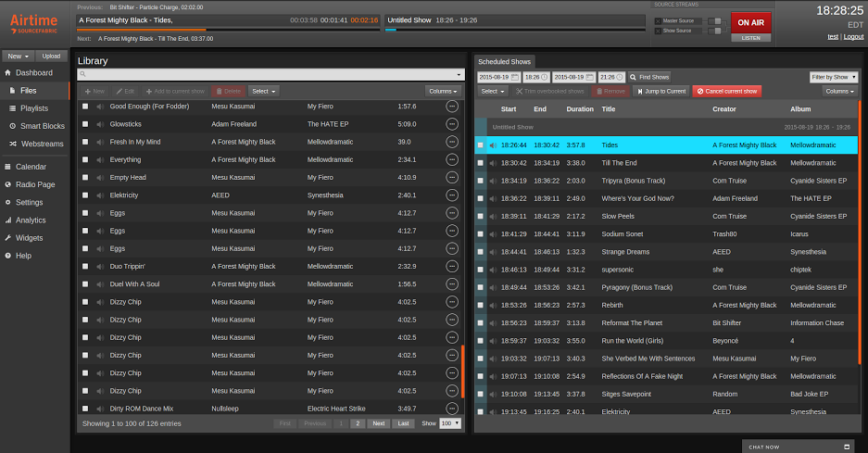The width and height of the screenshot is (868, 453).
Task: Select the checkbox for scheduled track Slow Peels
Action: (x=480, y=216)
